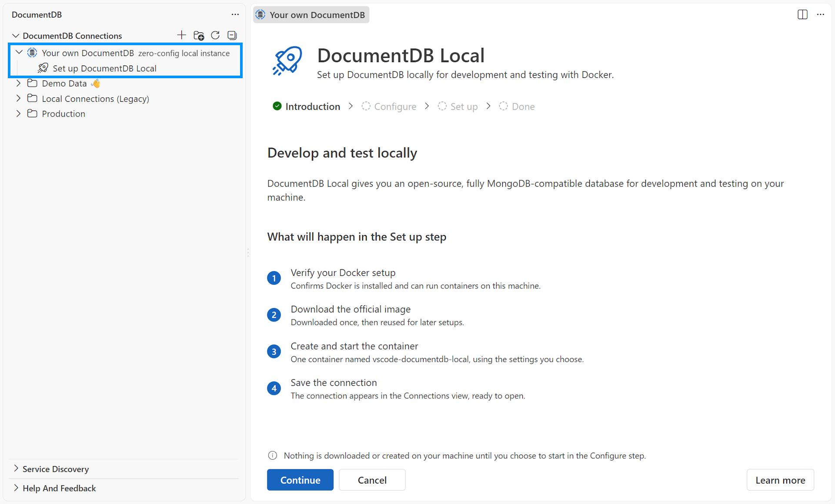This screenshot has width=835, height=504.
Task: Select Set up DocumentDB Local tree item
Action: 125,68
